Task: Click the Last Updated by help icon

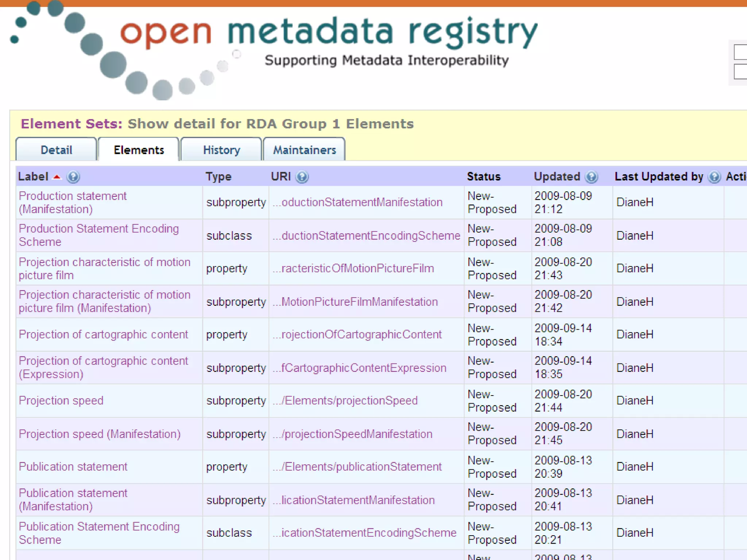Action: (x=714, y=177)
